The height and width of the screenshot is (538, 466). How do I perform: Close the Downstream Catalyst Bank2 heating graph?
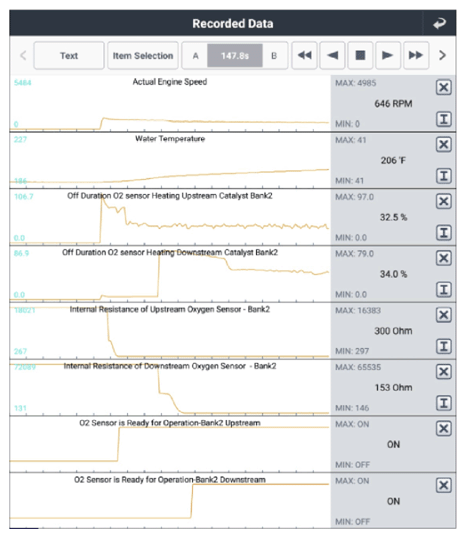point(443,258)
